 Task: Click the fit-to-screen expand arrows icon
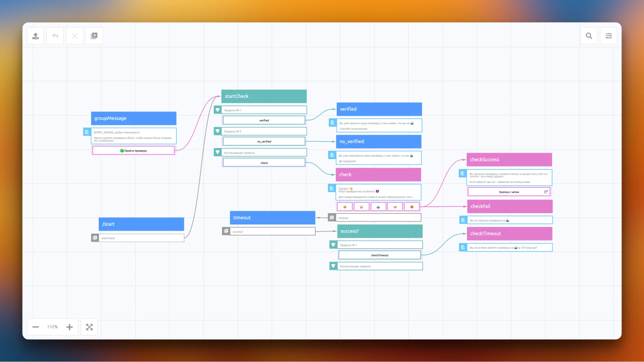pos(89,327)
